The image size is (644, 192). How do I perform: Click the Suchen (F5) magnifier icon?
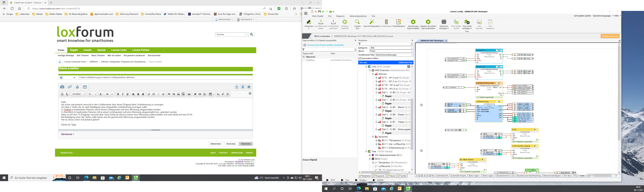pyautogui.click(x=357, y=22)
